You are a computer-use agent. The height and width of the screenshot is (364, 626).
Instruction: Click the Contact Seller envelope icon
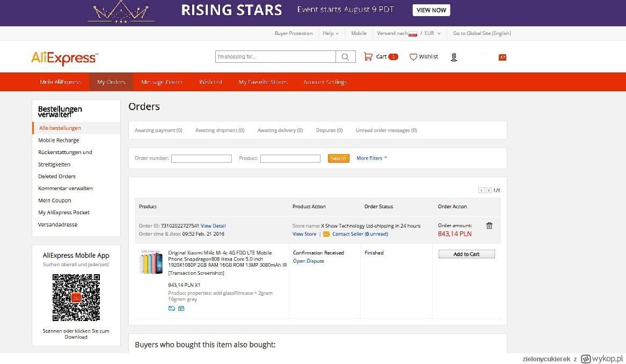(326, 234)
